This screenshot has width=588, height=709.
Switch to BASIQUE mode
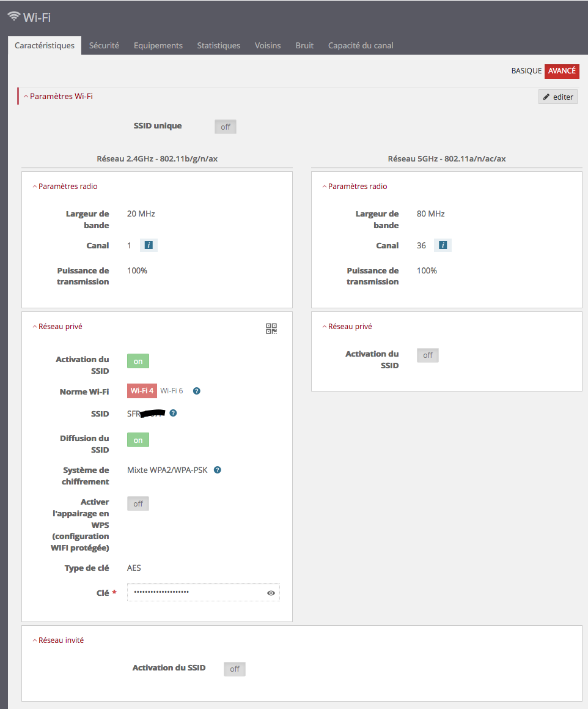click(526, 71)
